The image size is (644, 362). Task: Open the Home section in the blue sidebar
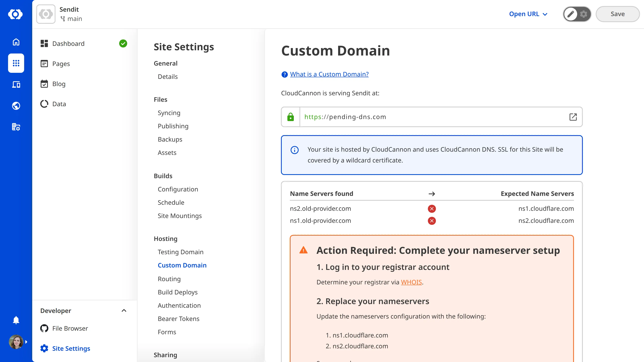point(16,42)
